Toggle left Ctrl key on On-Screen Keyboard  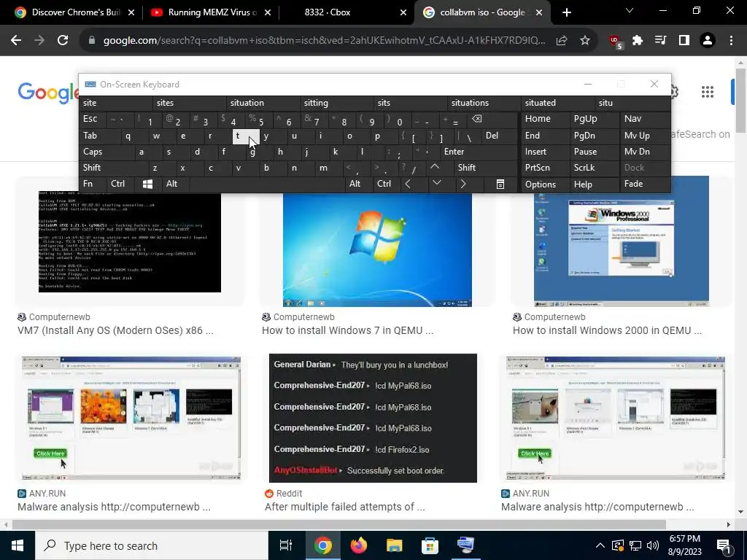(120, 184)
